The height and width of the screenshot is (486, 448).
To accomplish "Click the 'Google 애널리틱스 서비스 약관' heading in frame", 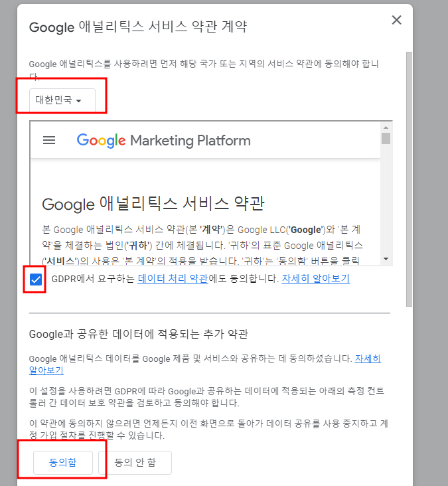I will pyautogui.click(x=153, y=204).
